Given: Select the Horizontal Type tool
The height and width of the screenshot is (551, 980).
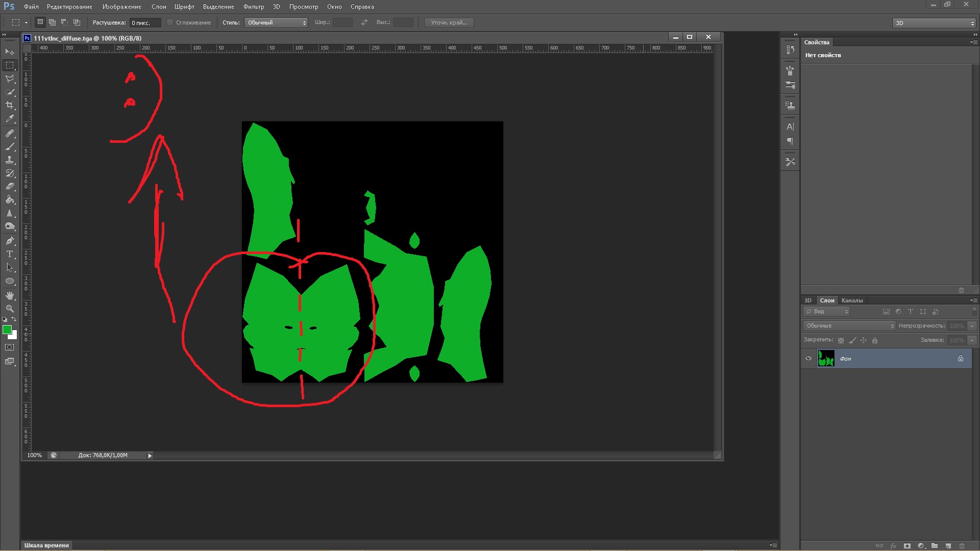Looking at the screenshot, I should pyautogui.click(x=10, y=254).
